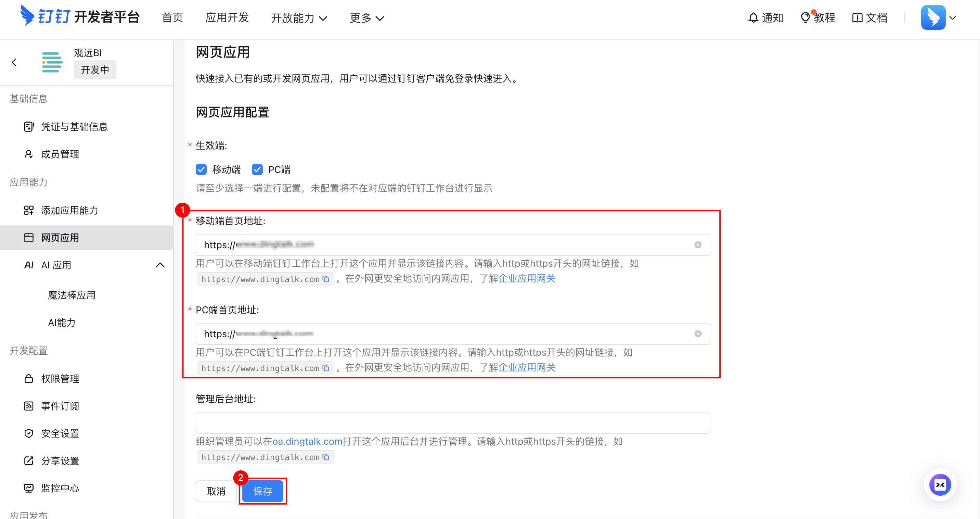Clear the PC端首页地址 field with the X icon
The image size is (980, 519).
tap(697, 334)
